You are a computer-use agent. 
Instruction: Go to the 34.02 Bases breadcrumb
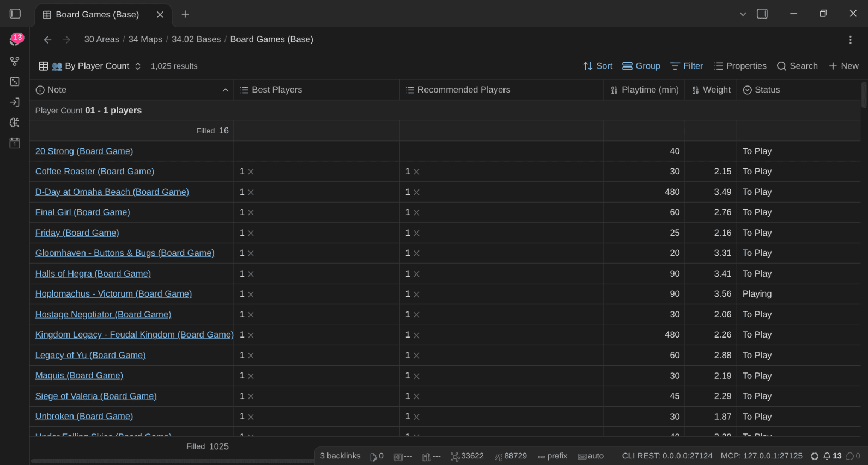click(196, 40)
